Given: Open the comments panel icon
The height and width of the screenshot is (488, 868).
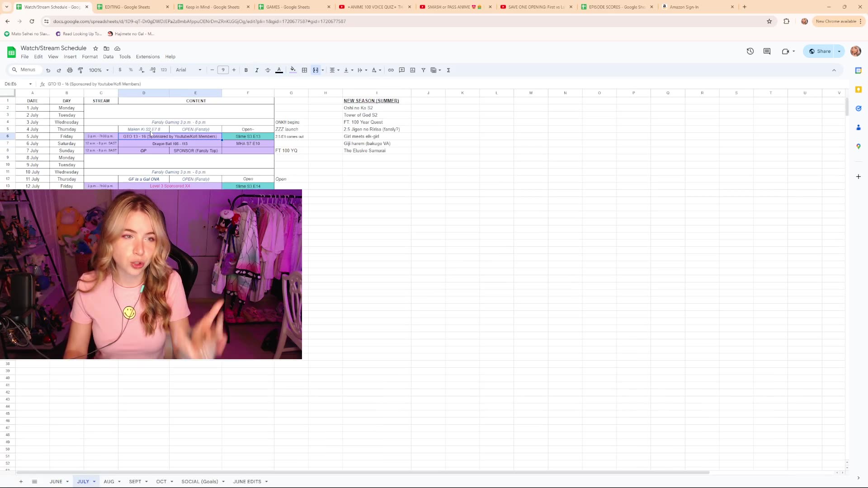Looking at the screenshot, I should click(x=767, y=51).
